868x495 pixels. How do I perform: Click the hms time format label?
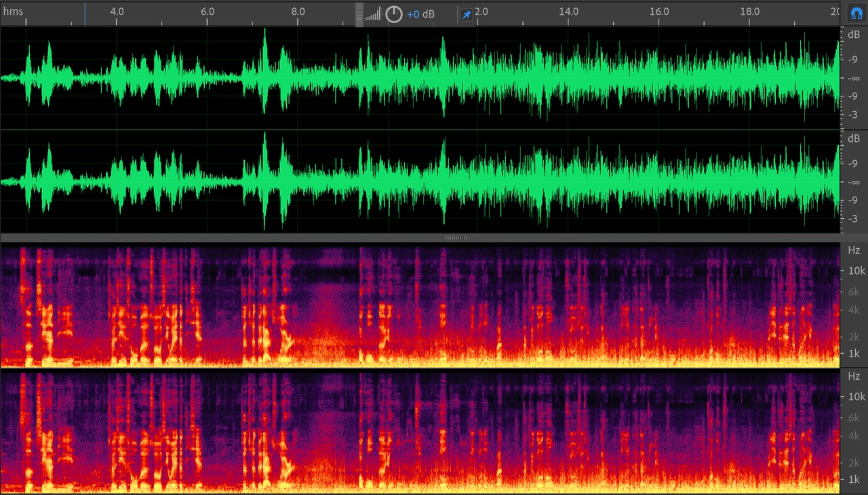tap(13, 12)
